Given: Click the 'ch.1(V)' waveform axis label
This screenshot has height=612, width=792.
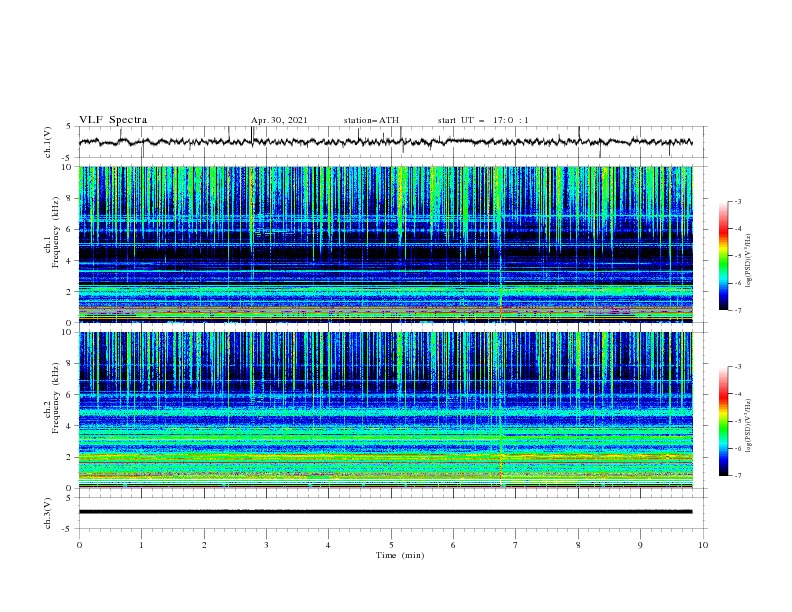Looking at the screenshot, I should pyautogui.click(x=48, y=142).
